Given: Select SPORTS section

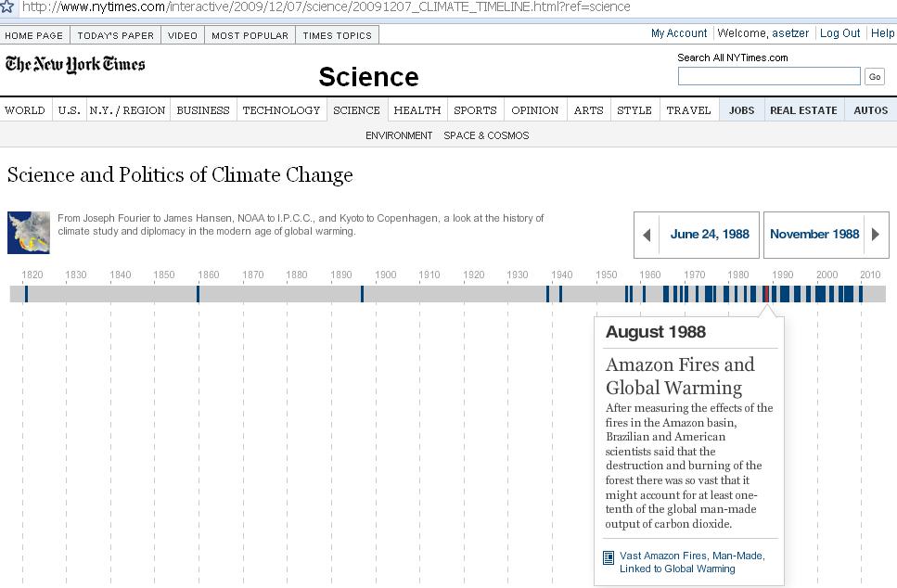Looking at the screenshot, I should pos(475,109).
